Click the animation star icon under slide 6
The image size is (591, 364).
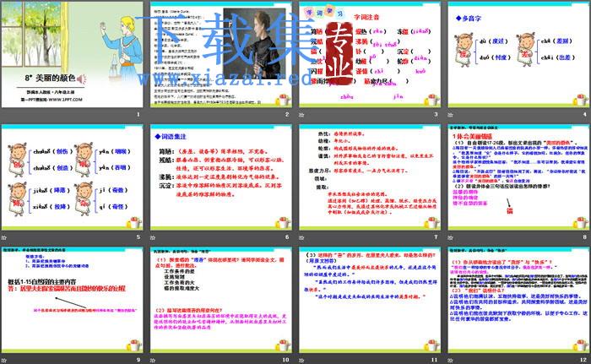(153, 237)
